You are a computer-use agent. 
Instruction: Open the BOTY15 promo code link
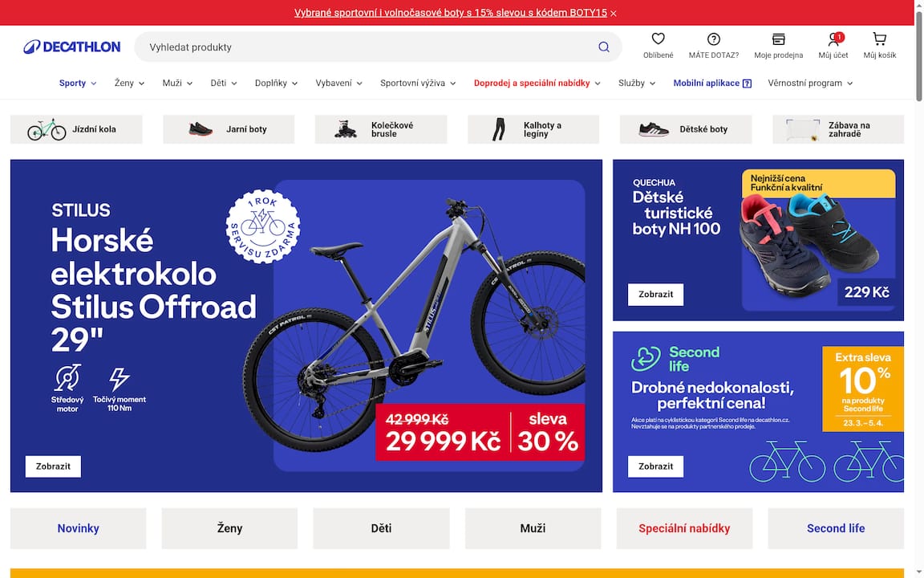[x=450, y=12]
